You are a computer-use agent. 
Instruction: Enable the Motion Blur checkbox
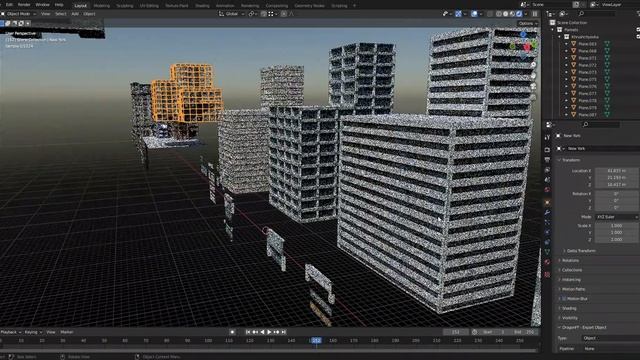[x=564, y=299]
